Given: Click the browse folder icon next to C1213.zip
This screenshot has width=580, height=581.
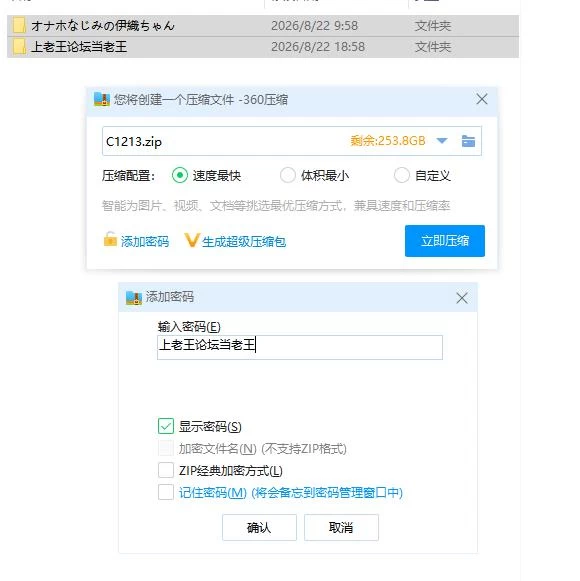Looking at the screenshot, I should tap(468, 141).
